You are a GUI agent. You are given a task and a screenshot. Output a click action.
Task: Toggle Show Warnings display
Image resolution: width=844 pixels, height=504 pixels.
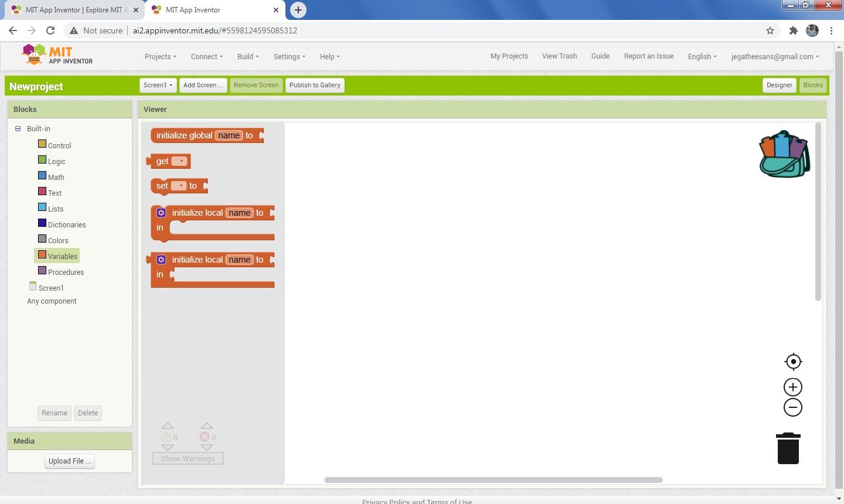click(188, 458)
